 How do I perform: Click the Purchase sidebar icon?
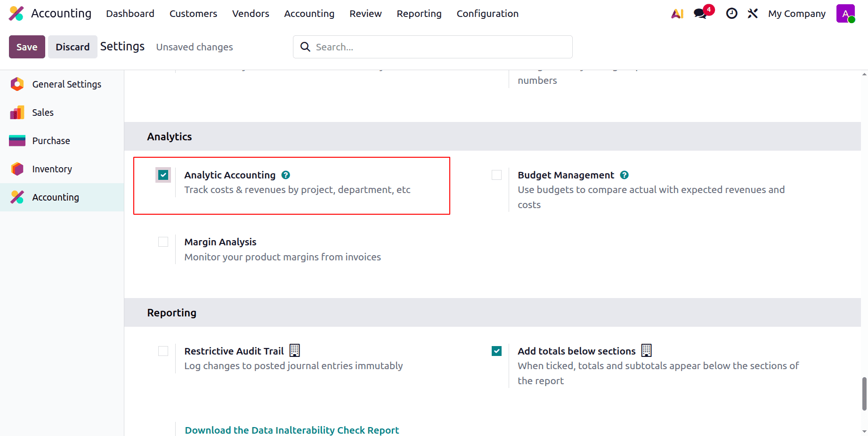pyautogui.click(x=17, y=141)
